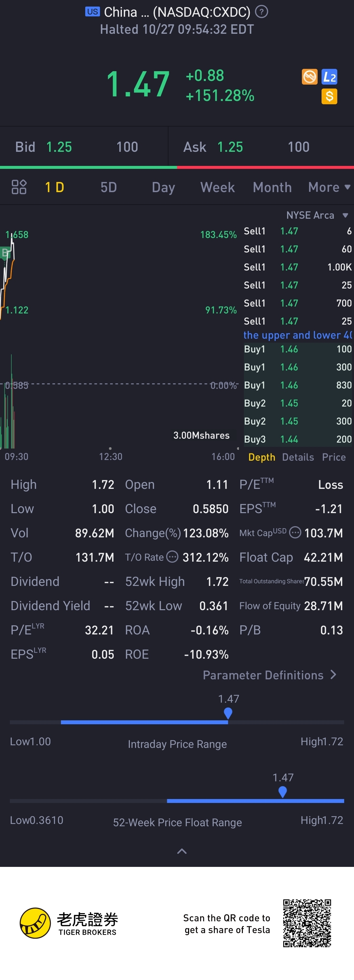Tap the orange no-shorting badge icon
The width and height of the screenshot is (354, 980).
pyautogui.click(x=309, y=77)
